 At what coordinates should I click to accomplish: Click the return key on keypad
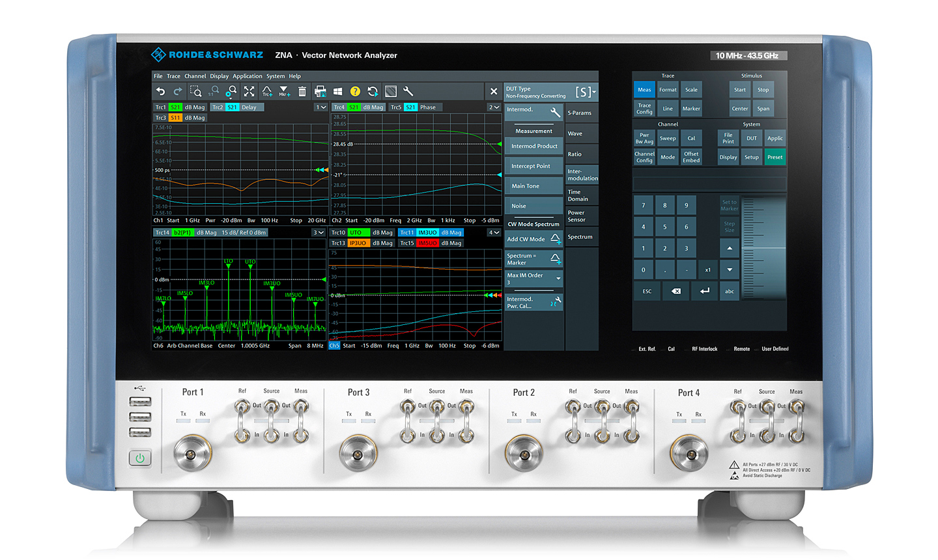click(705, 291)
